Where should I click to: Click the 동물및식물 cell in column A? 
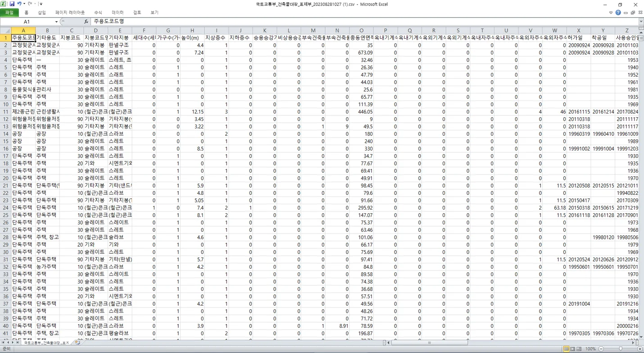pyautogui.click(x=23, y=90)
